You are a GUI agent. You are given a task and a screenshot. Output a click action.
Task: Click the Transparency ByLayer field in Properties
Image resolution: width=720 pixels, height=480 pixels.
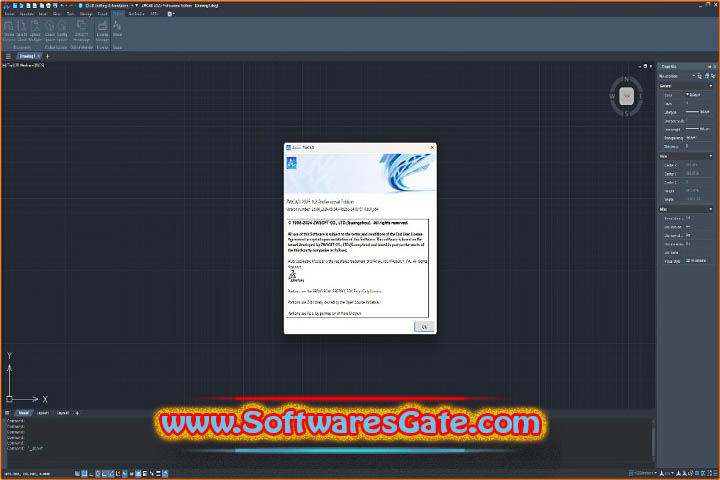pyautogui.click(x=698, y=137)
